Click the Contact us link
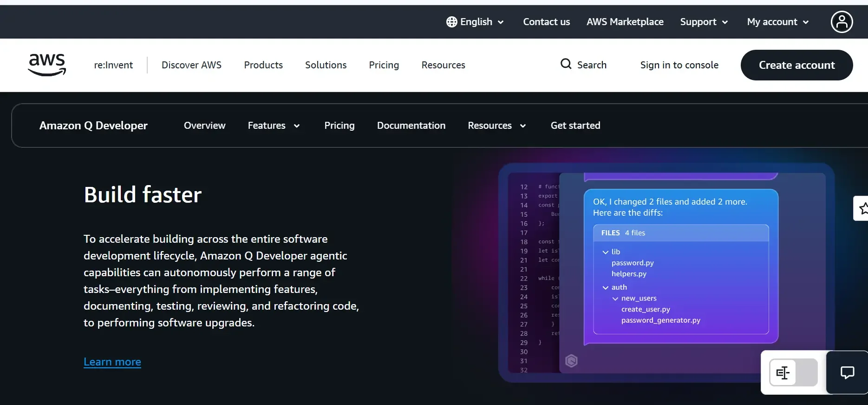Viewport: 868px width, 405px height. [546, 22]
